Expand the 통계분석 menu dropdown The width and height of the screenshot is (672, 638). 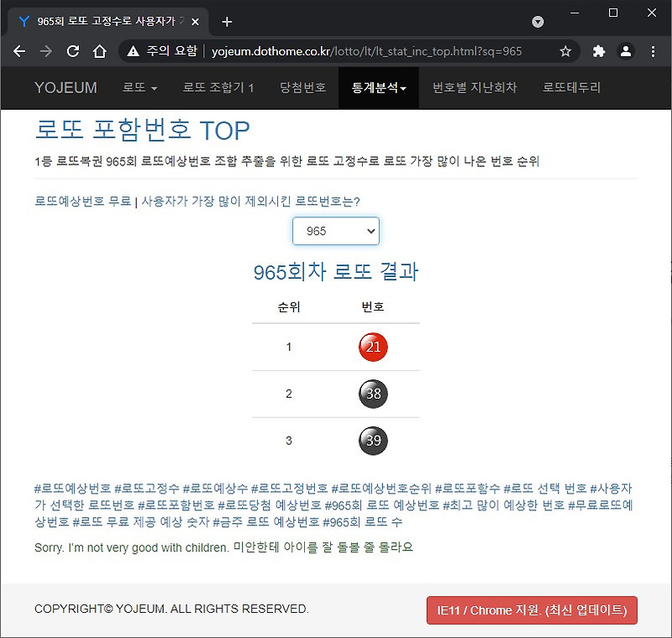379,88
